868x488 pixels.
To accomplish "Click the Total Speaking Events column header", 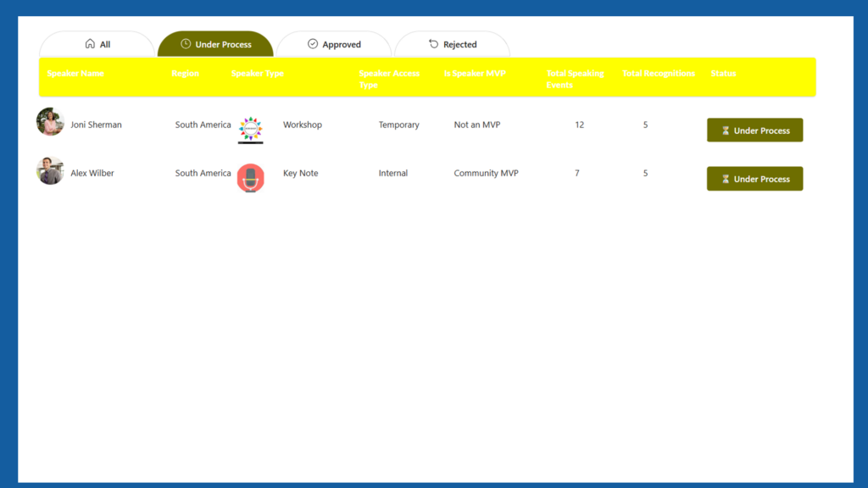I will coord(575,79).
